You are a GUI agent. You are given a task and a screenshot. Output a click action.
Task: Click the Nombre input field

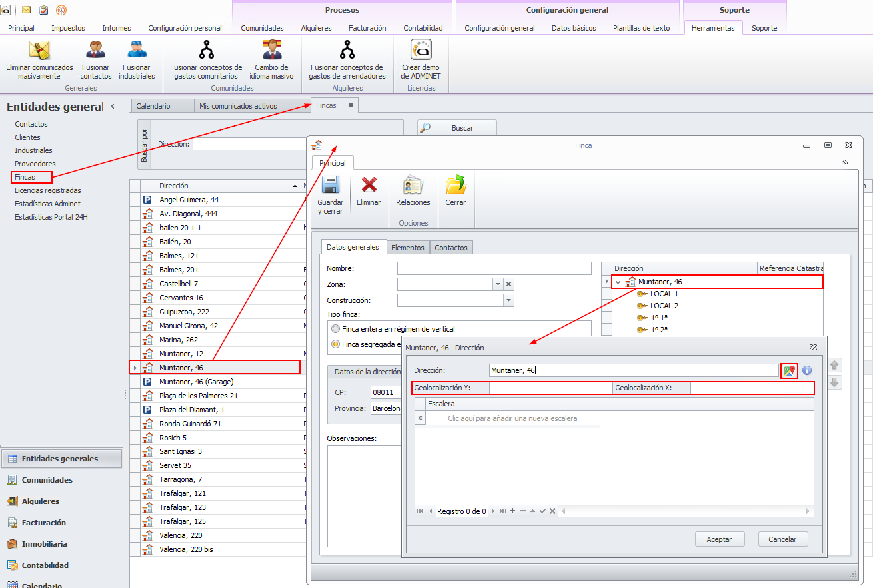pos(494,268)
